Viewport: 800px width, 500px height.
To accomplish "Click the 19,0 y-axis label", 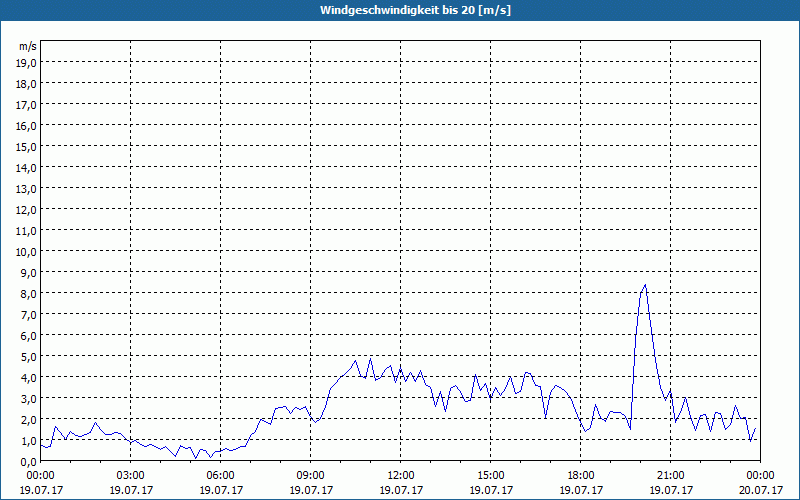I will click(x=28, y=62).
